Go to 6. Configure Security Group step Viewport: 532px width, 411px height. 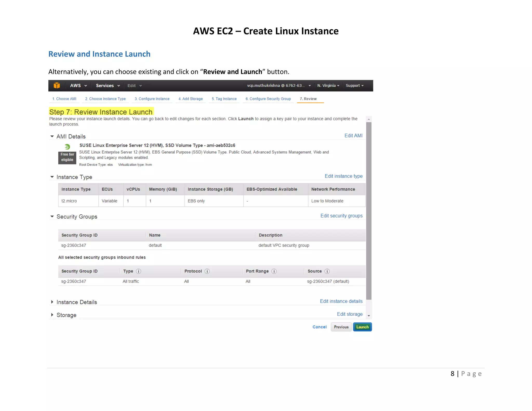(268, 99)
